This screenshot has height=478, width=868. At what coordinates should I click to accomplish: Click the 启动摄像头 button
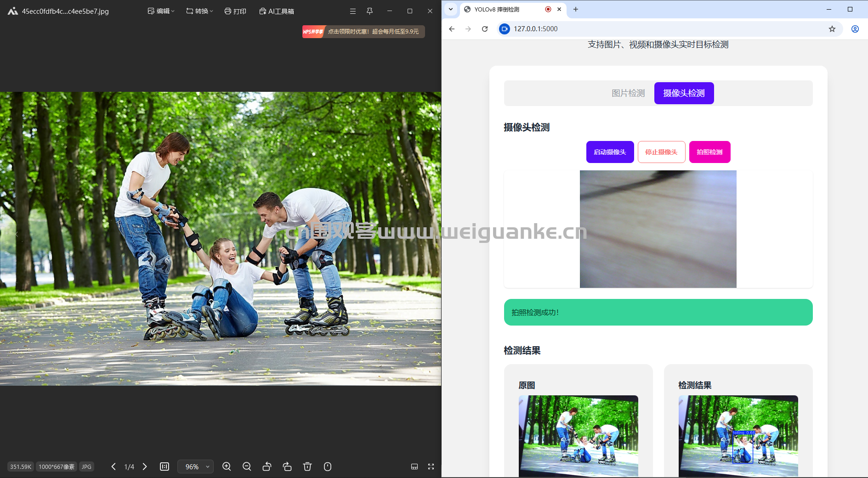click(610, 152)
